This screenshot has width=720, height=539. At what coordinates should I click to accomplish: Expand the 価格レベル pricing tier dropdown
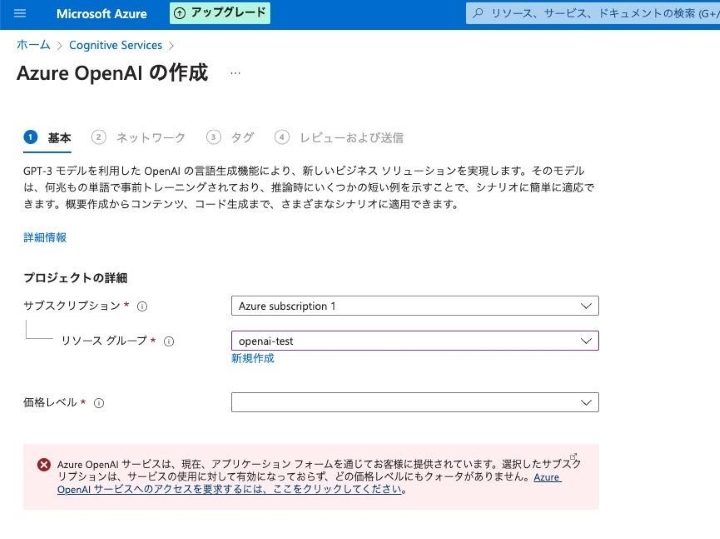[x=414, y=402]
